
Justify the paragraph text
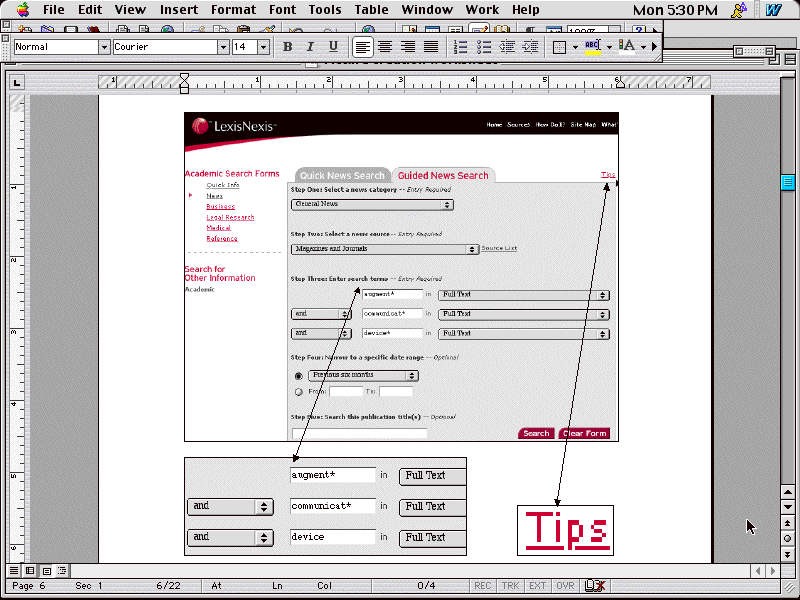431,47
